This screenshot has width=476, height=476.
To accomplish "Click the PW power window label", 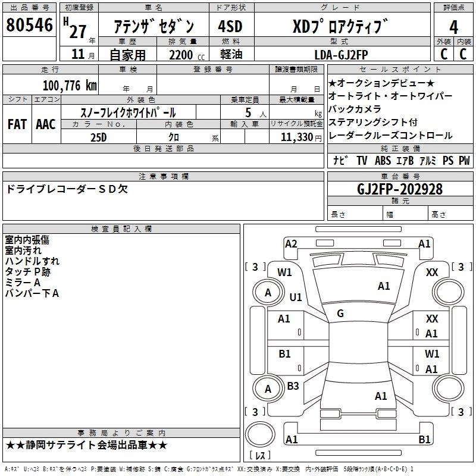I will [464, 161].
